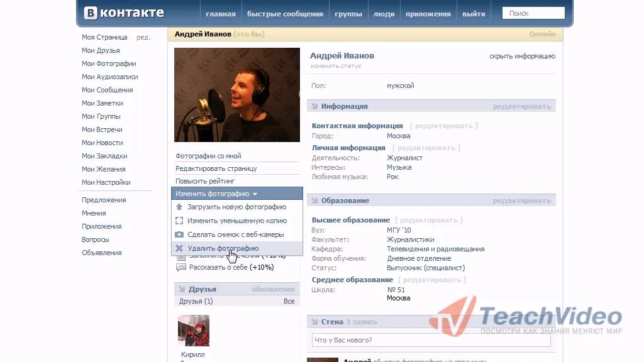Click the crop icon for thumbnail copy
This screenshot has width=644, height=362.
[179, 221]
